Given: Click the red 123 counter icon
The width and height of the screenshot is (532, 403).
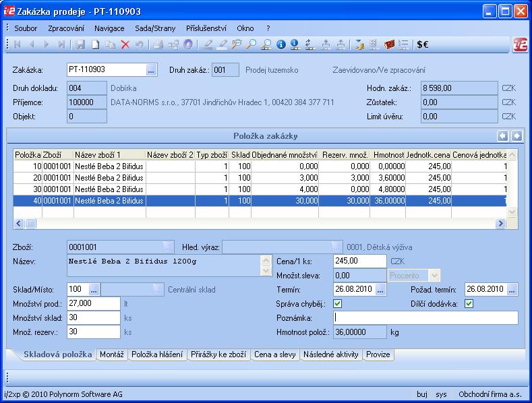Looking at the screenshot, I should (x=389, y=44).
